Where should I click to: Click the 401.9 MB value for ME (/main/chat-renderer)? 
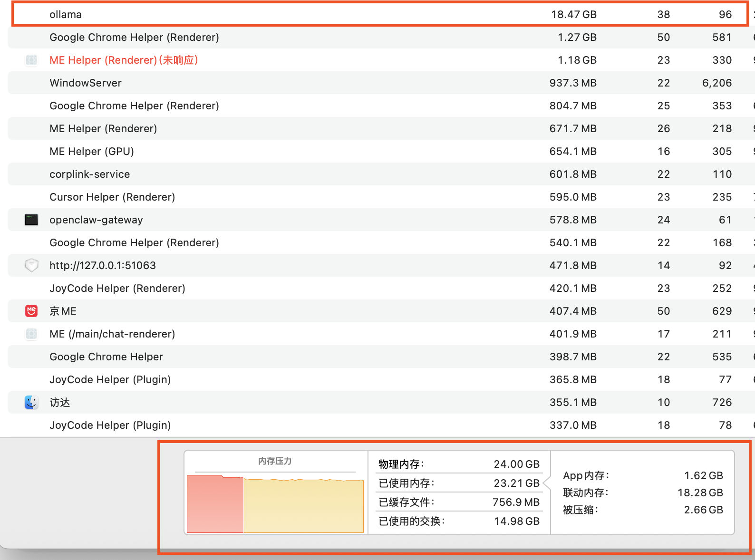[573, 334]
